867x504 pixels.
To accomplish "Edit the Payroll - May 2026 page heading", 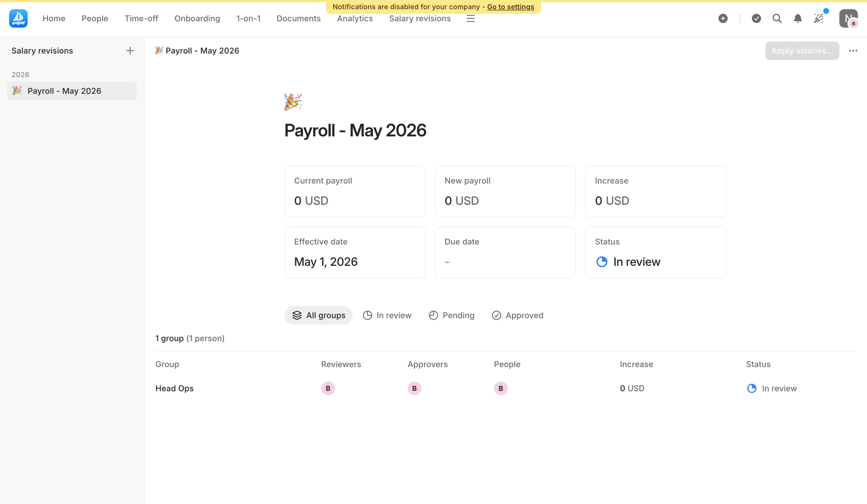I will tap(355, 130).
